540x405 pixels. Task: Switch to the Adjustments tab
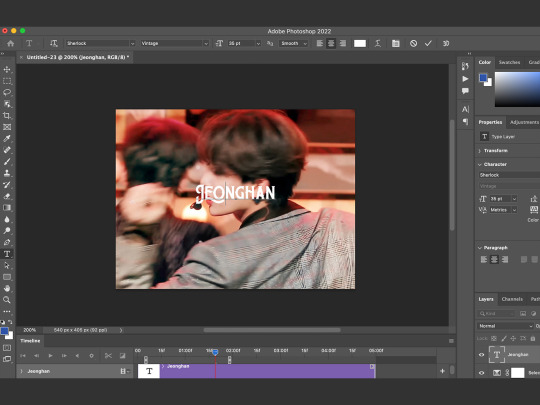click(x=524, y=122)
